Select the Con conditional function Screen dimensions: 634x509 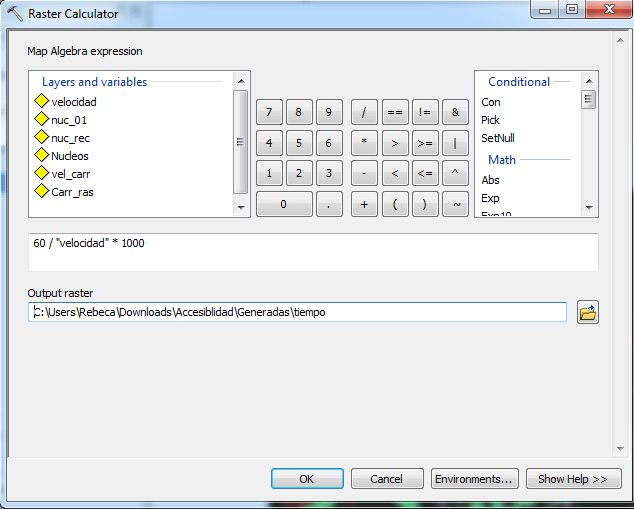click(x=491, y=102)
